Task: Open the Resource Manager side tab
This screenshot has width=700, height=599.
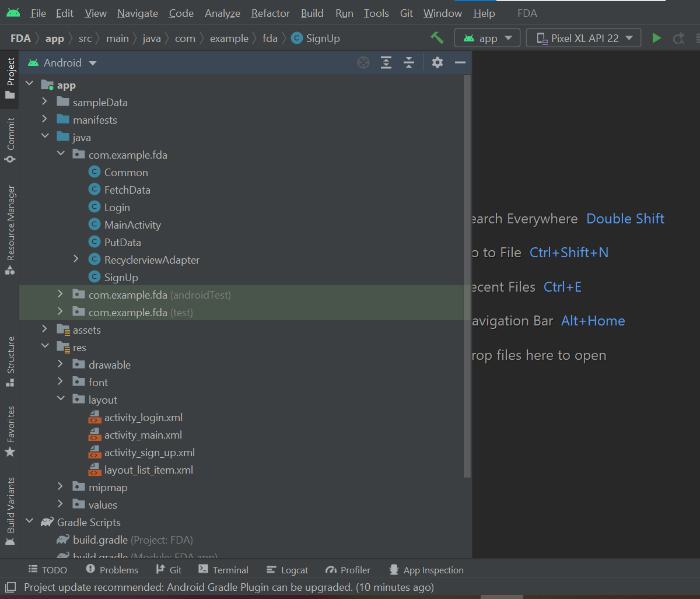Action: click(x=10, y=230)
